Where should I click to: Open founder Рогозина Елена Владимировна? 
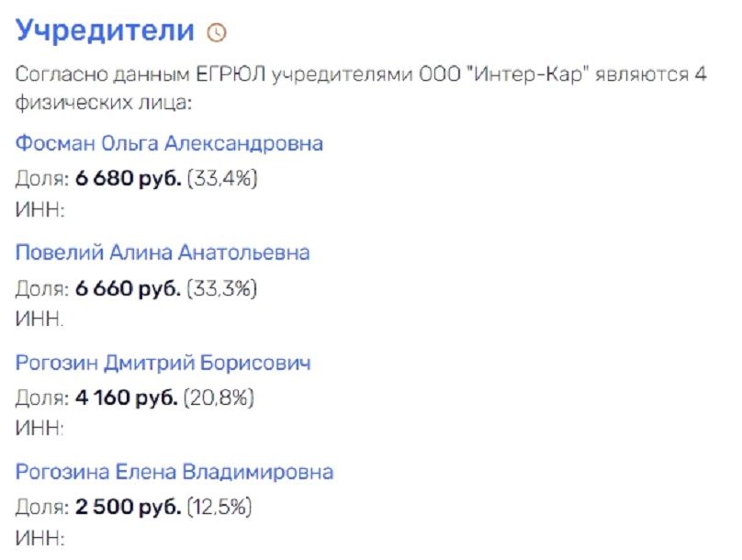[x=174, y=472]
